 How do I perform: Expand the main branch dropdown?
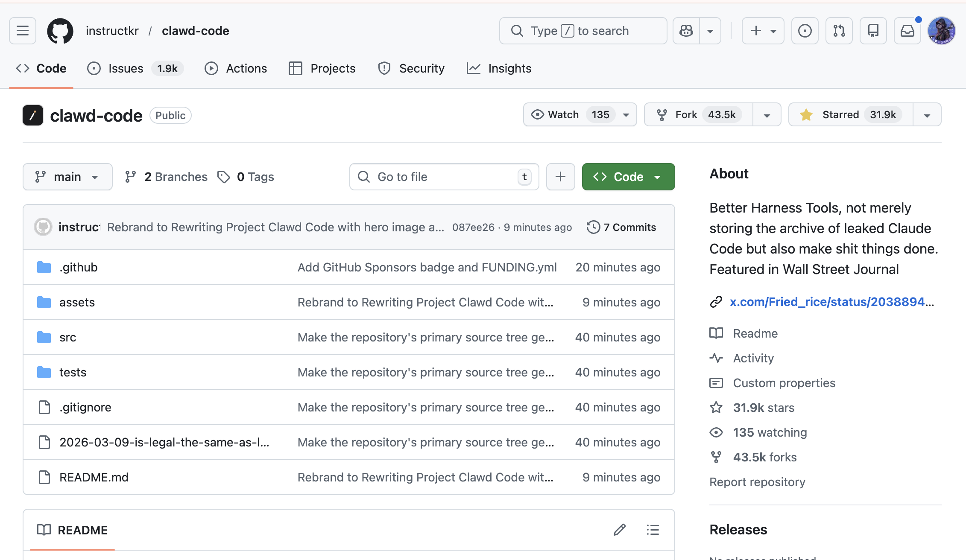pos(67,177)
